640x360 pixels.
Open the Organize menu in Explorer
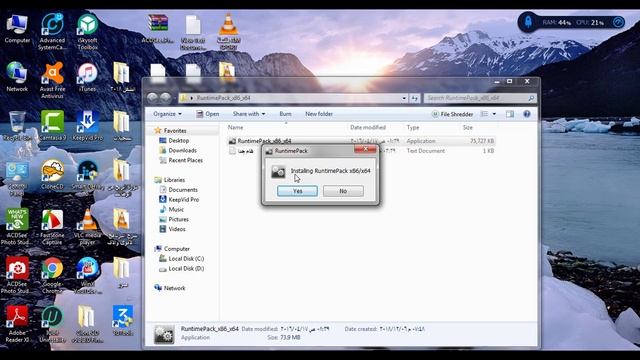pos(167,114)
